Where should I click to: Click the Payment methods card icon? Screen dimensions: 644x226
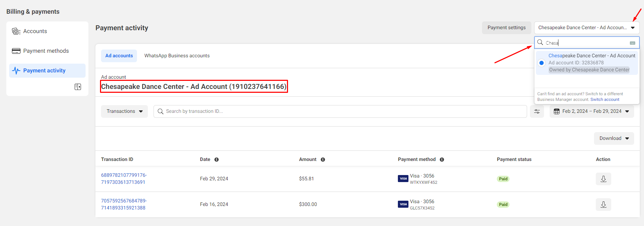[16, 51]
